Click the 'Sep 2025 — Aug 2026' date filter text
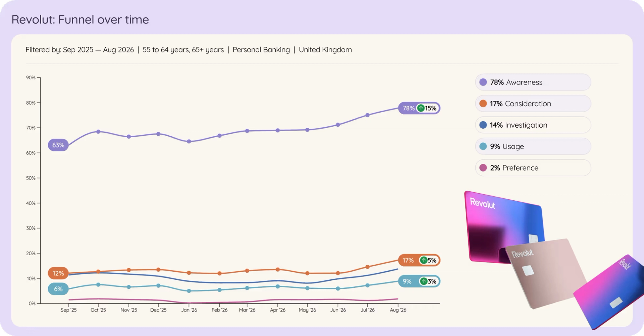 (98, 50)
